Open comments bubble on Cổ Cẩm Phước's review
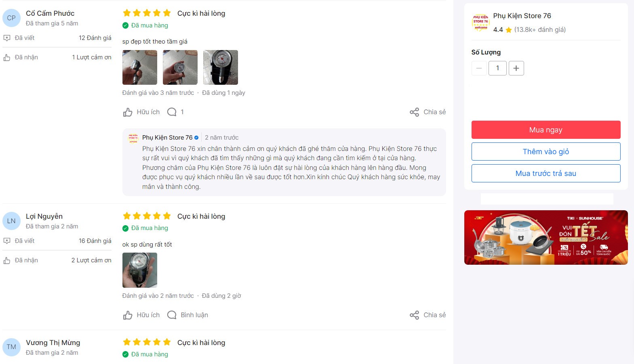The height and width of the screenshot is (364, 634). (x=175, y=112)
